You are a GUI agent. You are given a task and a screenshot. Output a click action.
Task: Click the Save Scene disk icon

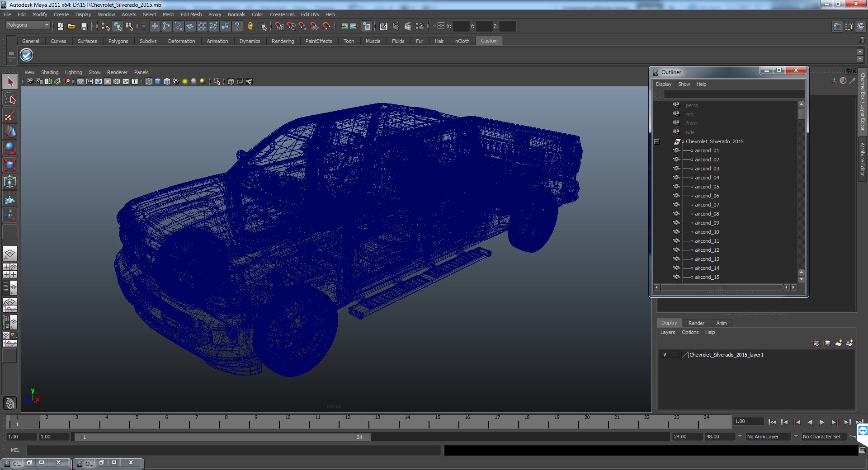pyautogui.click(x=84, y=26)
